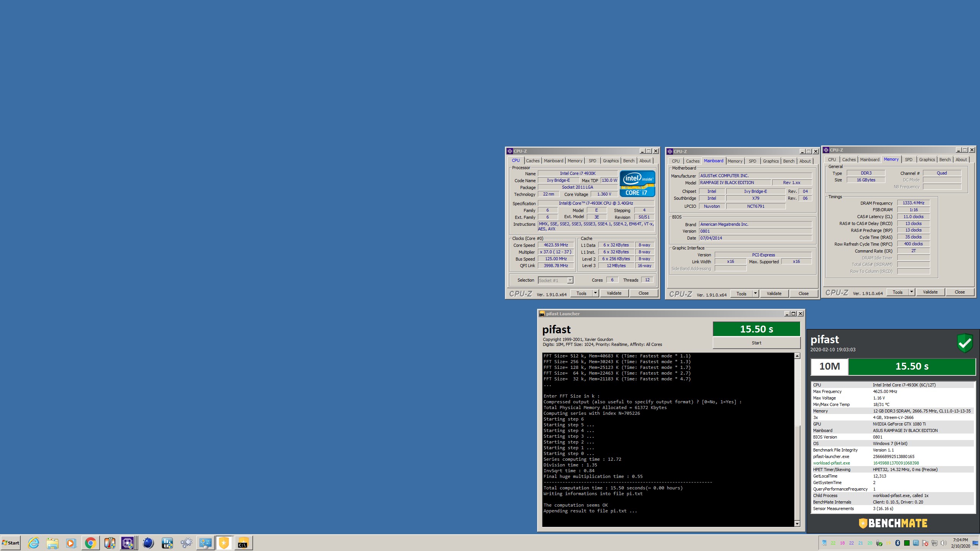Open the Control Panel taskbar icon
The image size is (980, 551).
205,543
